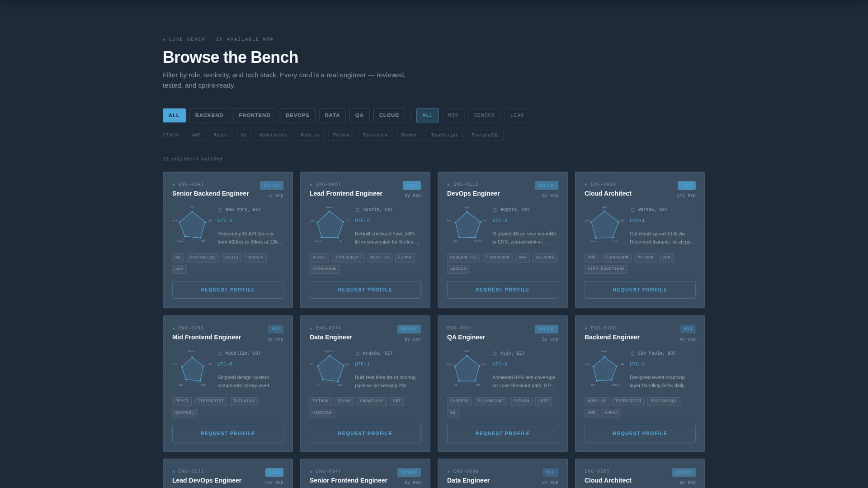The width and height of the screenshot is (868, 488).
Task: Toggle the TypeScript stack filter chip
Action: [444, 135]
